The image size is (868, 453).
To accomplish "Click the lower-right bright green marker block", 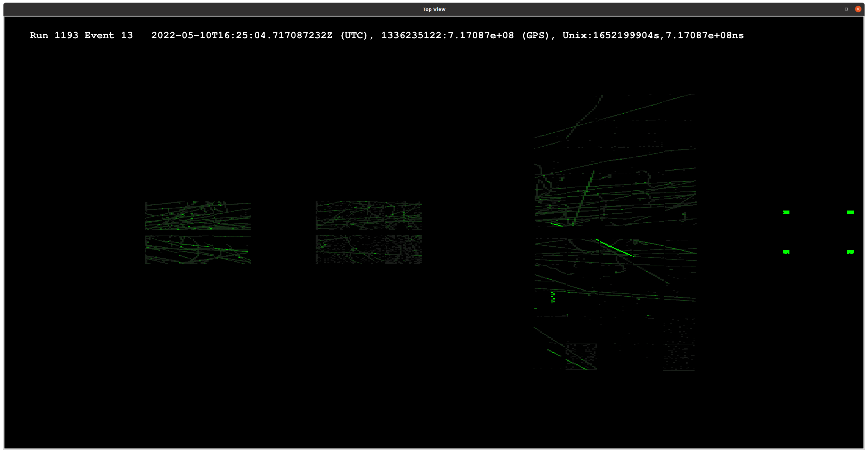I will click(x=850, y=252).
